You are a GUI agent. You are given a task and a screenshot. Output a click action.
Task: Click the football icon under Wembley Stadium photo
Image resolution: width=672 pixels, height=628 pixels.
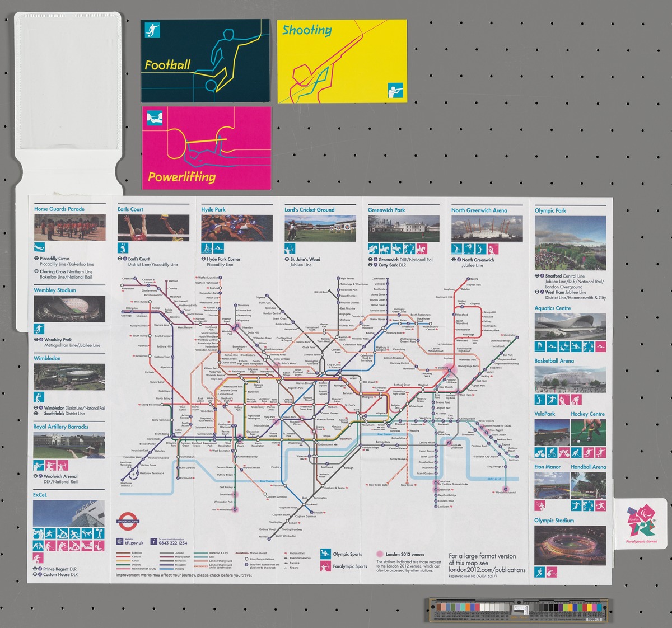[x=39, y=329]
